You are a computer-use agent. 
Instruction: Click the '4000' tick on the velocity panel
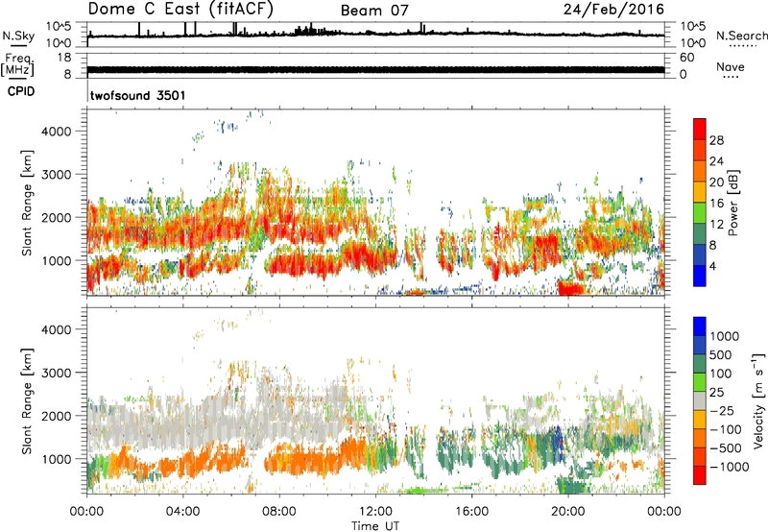coord(57,329)
